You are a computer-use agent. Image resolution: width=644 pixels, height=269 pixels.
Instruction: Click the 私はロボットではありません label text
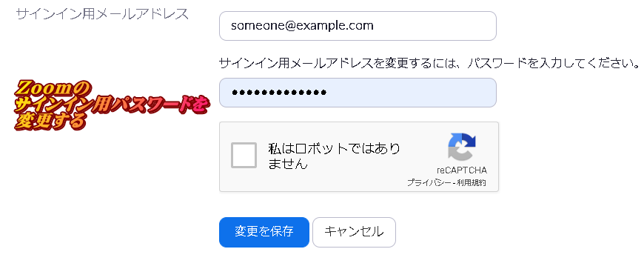334,156
